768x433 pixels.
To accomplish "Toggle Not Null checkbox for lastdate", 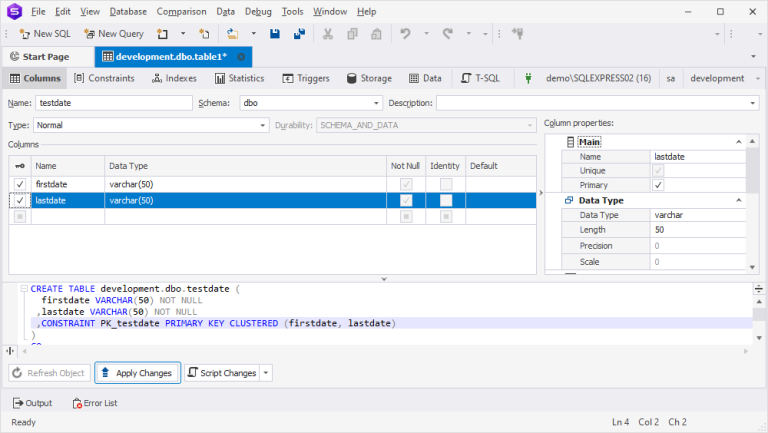I will coord(406,201).
